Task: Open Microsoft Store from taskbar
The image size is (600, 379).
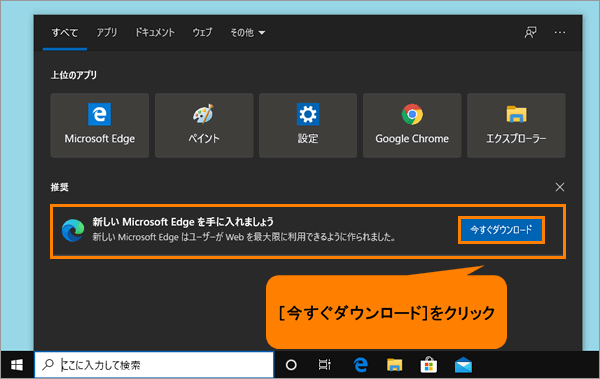Action: coord(429,365)
